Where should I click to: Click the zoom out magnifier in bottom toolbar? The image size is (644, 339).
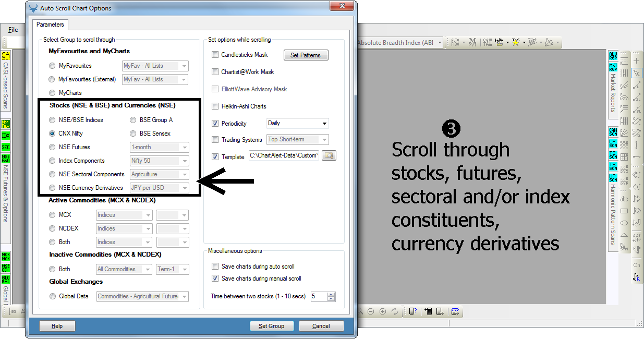[x=371, y=311]
